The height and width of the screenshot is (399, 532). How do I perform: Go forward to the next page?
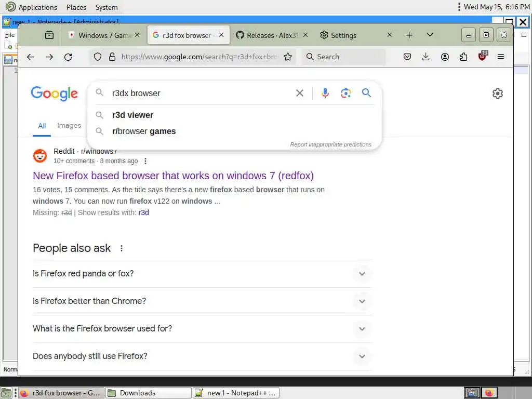[x=49, y=57]
